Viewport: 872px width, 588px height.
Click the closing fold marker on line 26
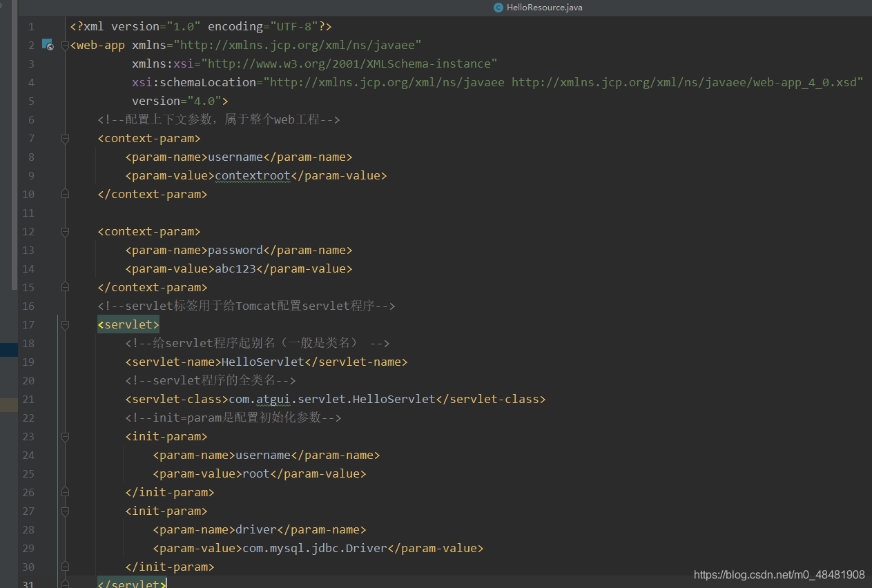[65, 493]
